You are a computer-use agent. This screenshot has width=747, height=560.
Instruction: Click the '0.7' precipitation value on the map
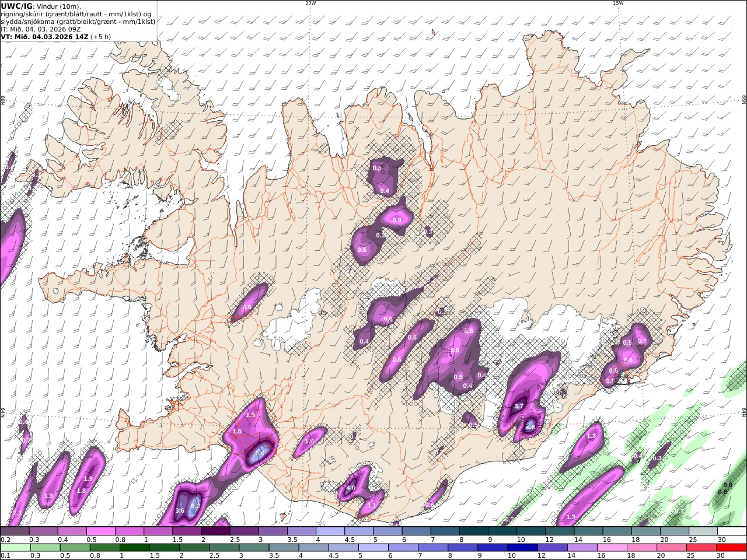coord(642,341)
